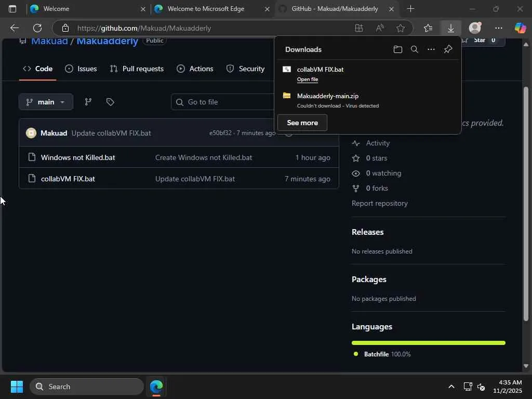Viewport: 532px width, 399px height.
Task: Open the Makuadderly repository name link
Action: click(107, 41)
